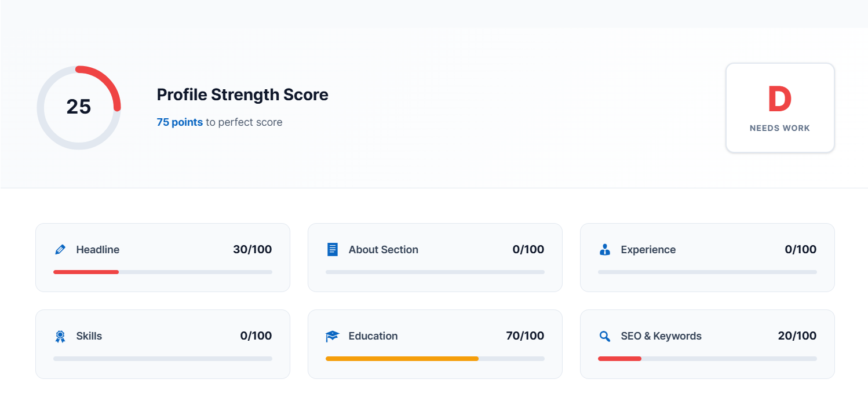Click the orange Education progress bar
The width and height of the screenshot is (868, 401).
pyautogui.click(x=402, y=359)
